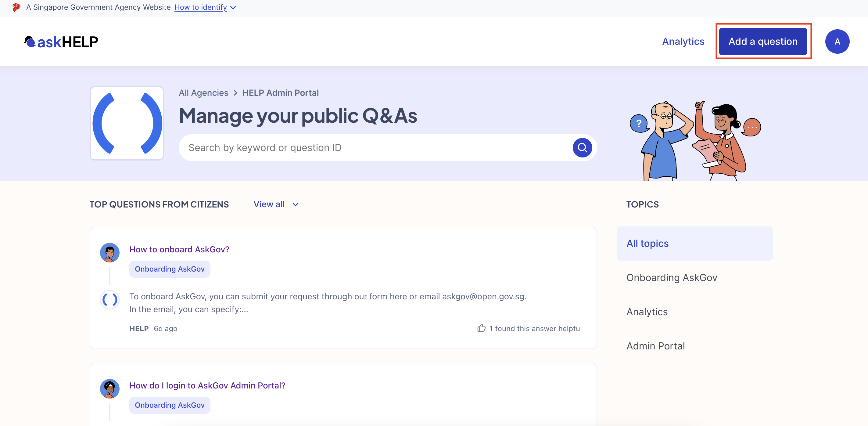Click asker avatar on first question
The width and height of the screenshot is (868, 426).
pyautogui.click(x=109, y=252)
